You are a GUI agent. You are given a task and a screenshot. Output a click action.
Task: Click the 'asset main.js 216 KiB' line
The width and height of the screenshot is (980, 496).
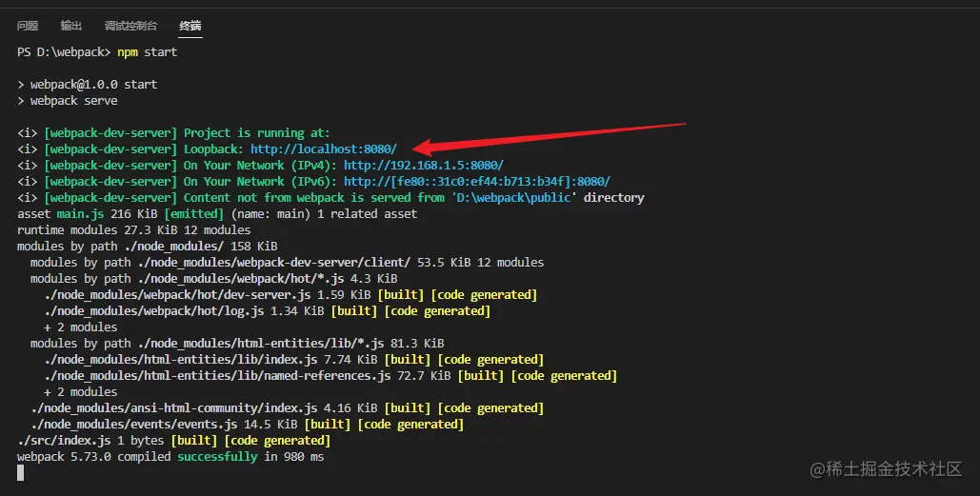pos(217,214)
